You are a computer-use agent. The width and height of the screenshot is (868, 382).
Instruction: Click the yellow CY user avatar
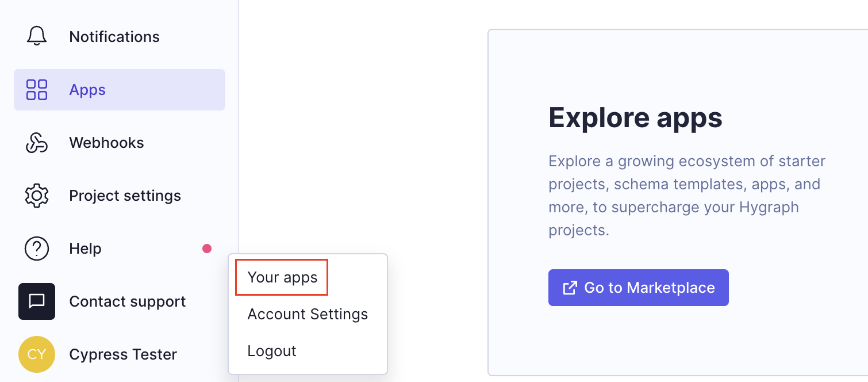tap(37, 354)
